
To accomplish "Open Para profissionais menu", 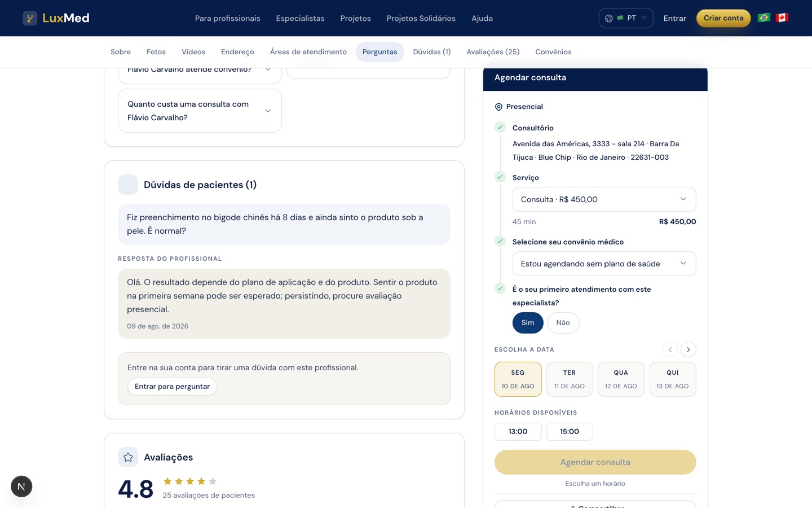I will 227,18.
